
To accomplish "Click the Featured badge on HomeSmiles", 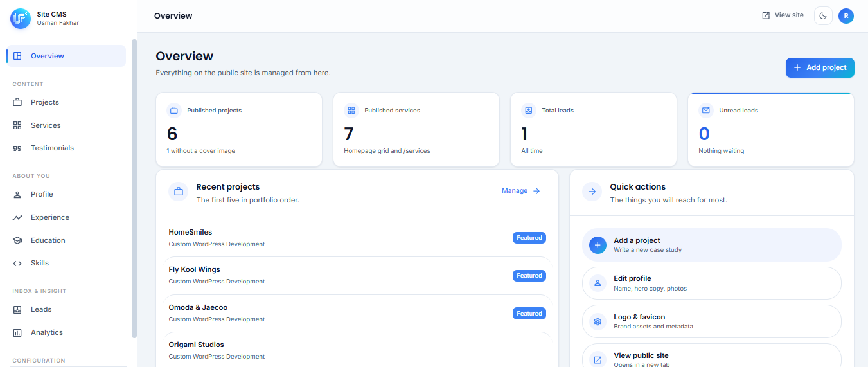I will coord(529,238).
